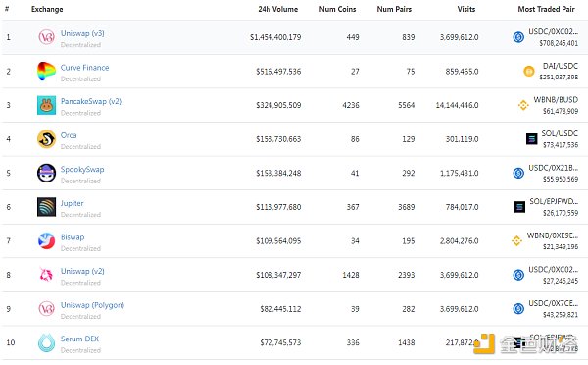Screen dimensions: 588x365
Task: Open the Curve Finance exchange link
Action: pos(84,68)
